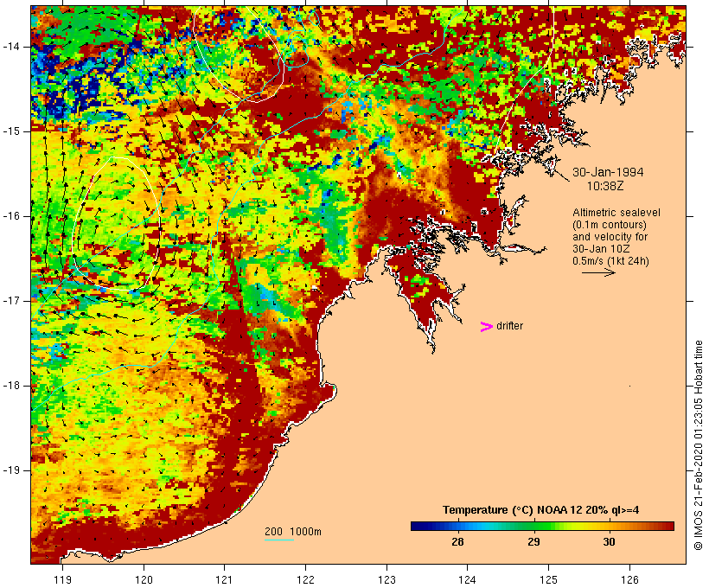709x588 pixels.
Task: Click the longitude axis label 119
Action: coord(62,579)
